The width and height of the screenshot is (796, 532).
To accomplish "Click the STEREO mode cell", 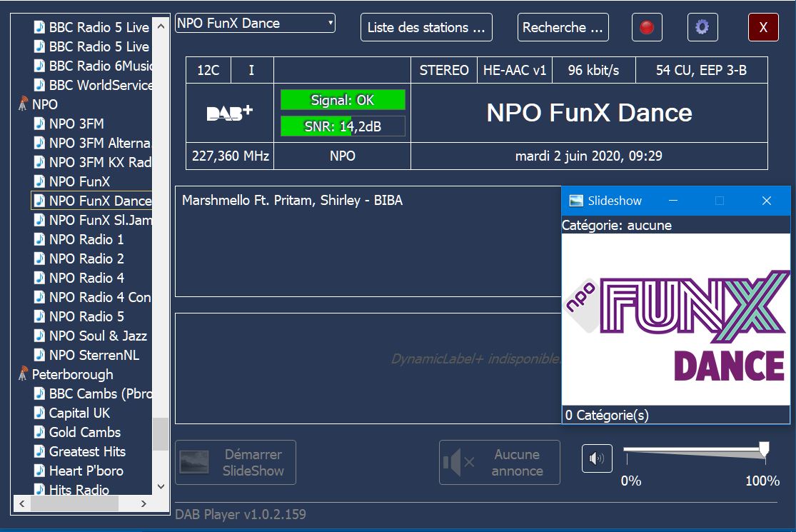I will tap(443, 70).
